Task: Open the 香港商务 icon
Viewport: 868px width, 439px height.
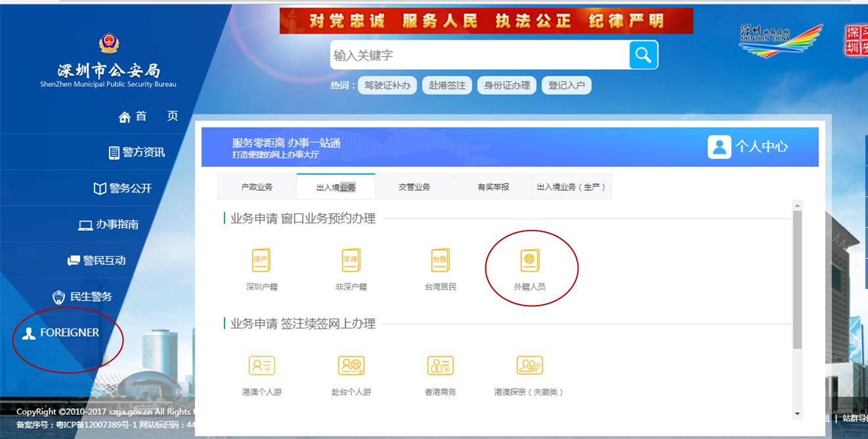Action: [x=440, y=366]
